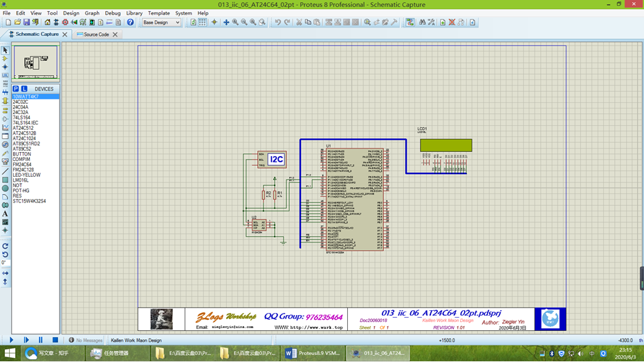Select AT89C52 in the devices list
This screenshot has height=362, width=644.
[21, 149]
